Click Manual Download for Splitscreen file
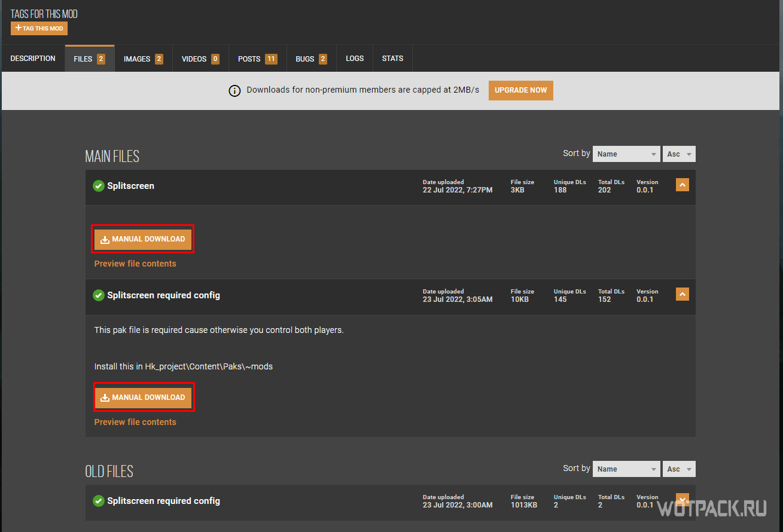The image size is (783, 532). click(143, 239)
